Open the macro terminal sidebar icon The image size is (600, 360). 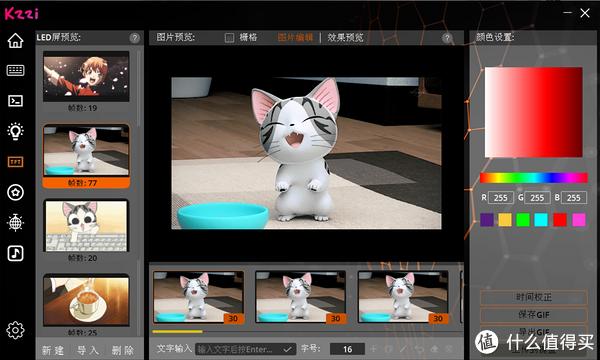coord(15,101)
